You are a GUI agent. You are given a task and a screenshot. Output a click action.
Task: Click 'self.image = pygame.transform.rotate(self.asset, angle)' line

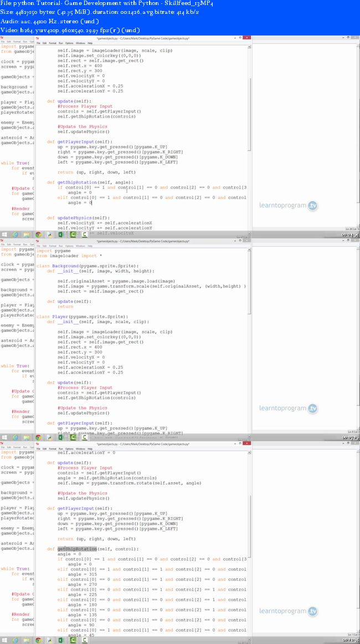click(x=129, y=483)
